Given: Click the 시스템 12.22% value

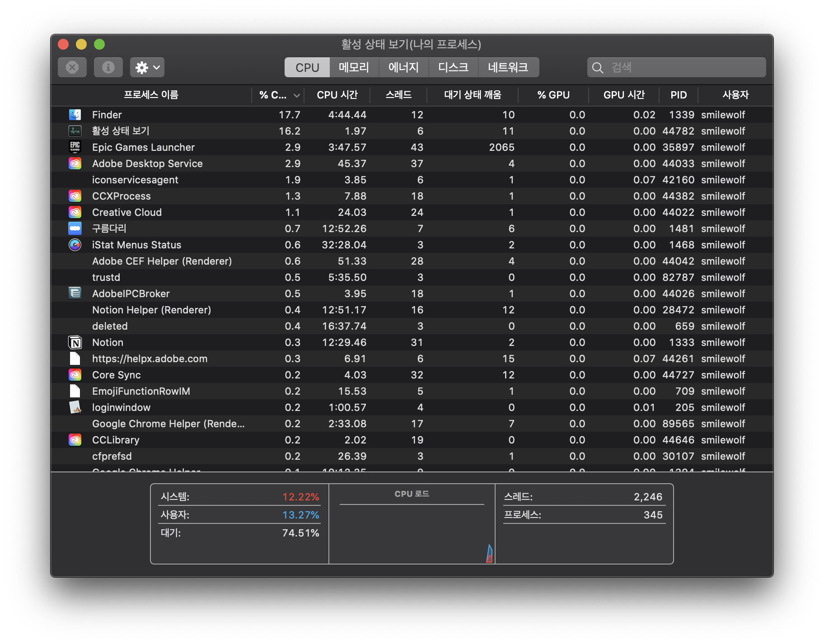Looking at the screenshot, I should (301, 497).
